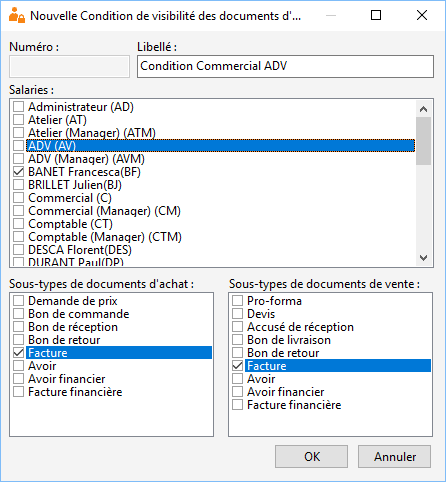Uncheck BANET Francesca(BF) checkbox
Viewport: 446px width, 482px height.
[19, 172]
